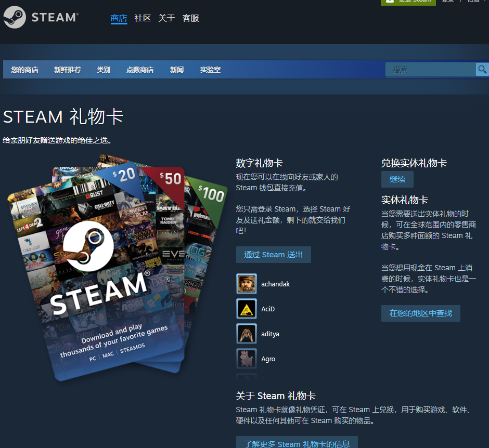
Task: Click the magnifier search icon
Action: 482,70
